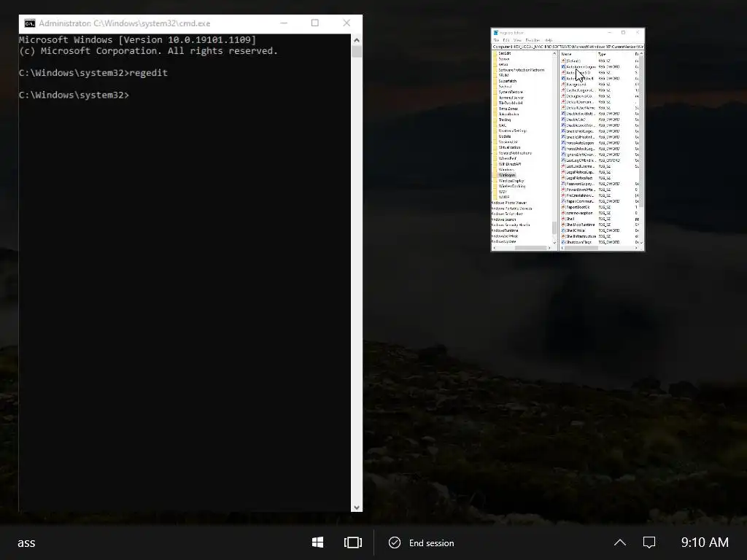Select the Shell string value icon
This screenshot has height=560, width=747.
point(563,219)
